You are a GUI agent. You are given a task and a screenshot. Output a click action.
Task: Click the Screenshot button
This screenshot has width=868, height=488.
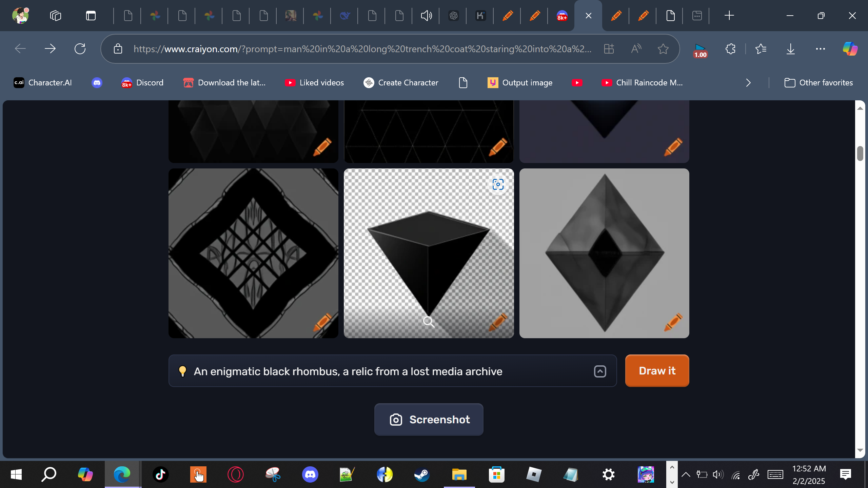pos(429,420)
